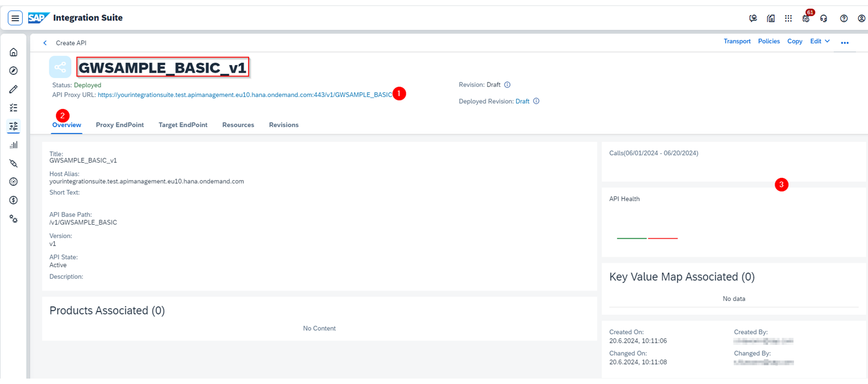The width and height of the screenshot is (868, 384).
Task: Open the product switcher grid icon
Action: [x=788, y=18]
